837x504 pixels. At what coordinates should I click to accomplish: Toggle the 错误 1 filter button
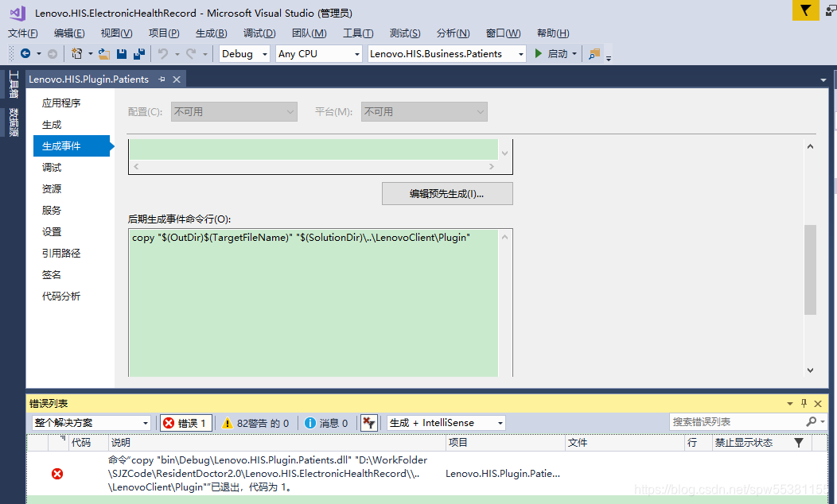click(x=185, y=423)
